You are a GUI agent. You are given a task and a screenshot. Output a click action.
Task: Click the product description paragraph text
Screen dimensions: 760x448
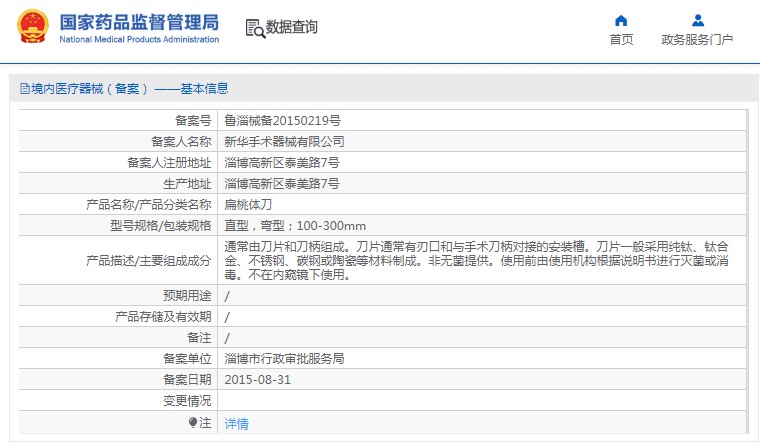click(x=476, y=260)
